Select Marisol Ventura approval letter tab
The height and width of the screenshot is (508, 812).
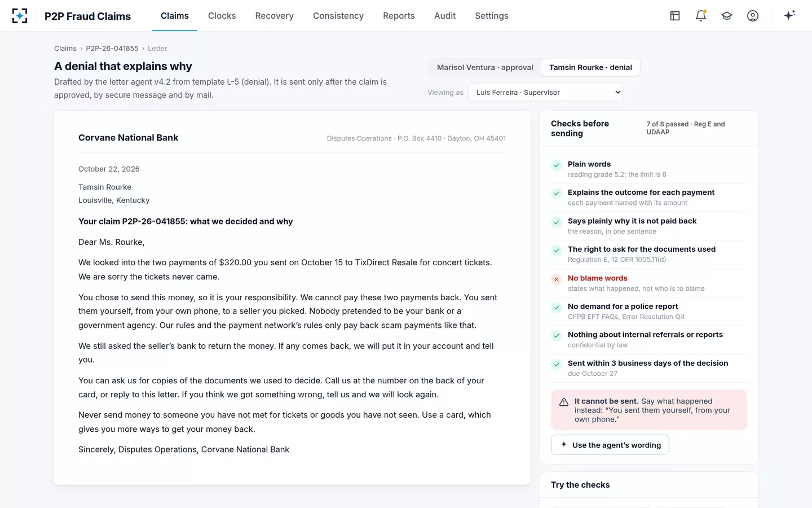pos(485,67)
